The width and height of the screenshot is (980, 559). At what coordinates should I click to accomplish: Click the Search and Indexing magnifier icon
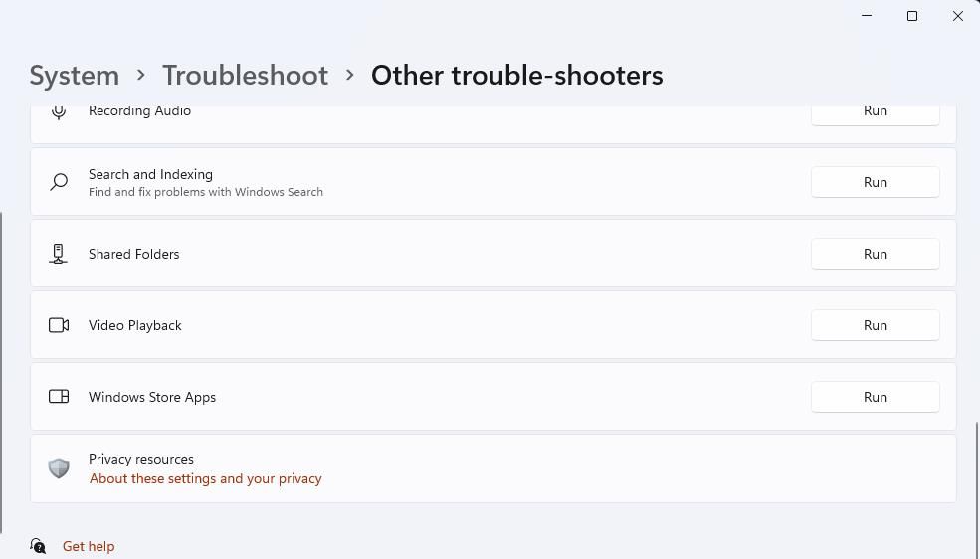pos(59,182)
